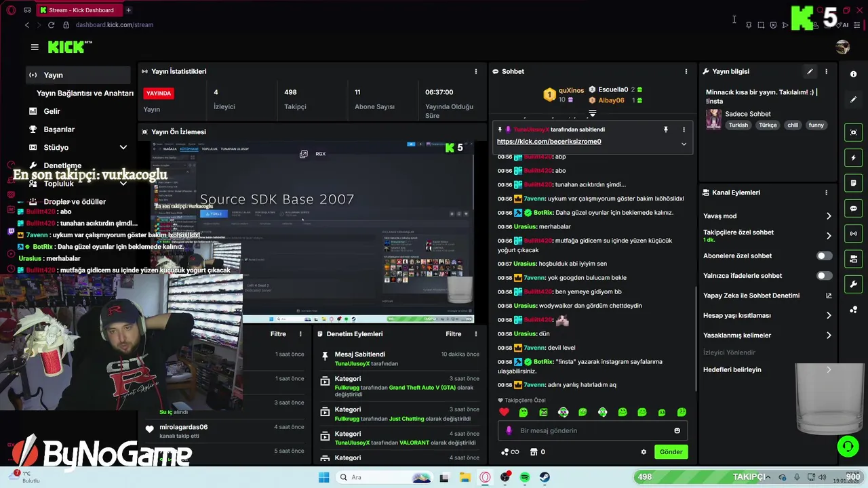Open Windows Start button on taskbar
The image size is (868, 488).
323,477
